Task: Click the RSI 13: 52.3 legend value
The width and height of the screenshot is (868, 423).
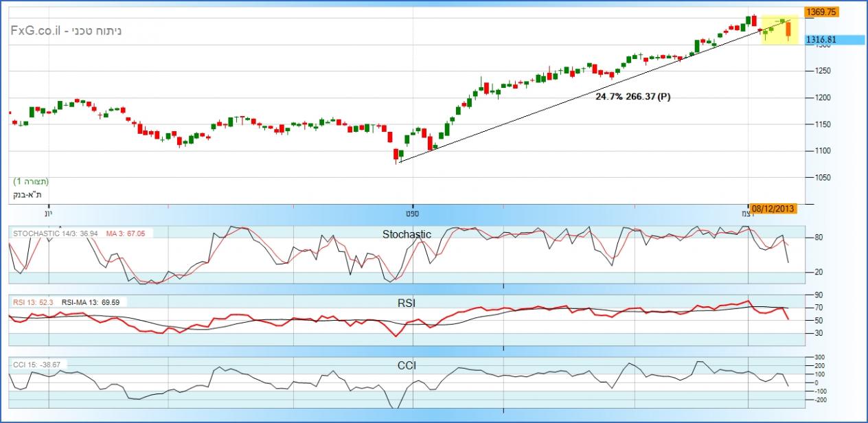Action: (x=33, y=301)
